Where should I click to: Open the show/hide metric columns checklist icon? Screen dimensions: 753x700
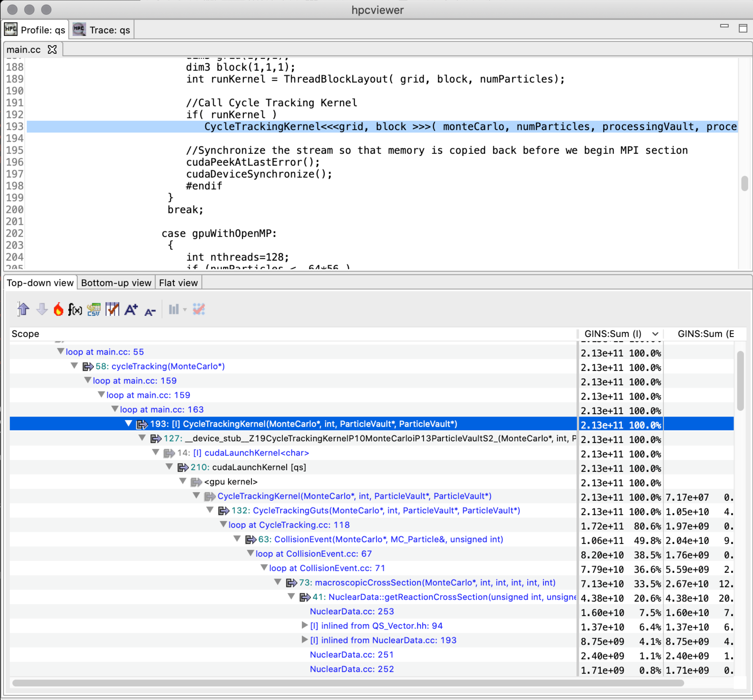112,309
